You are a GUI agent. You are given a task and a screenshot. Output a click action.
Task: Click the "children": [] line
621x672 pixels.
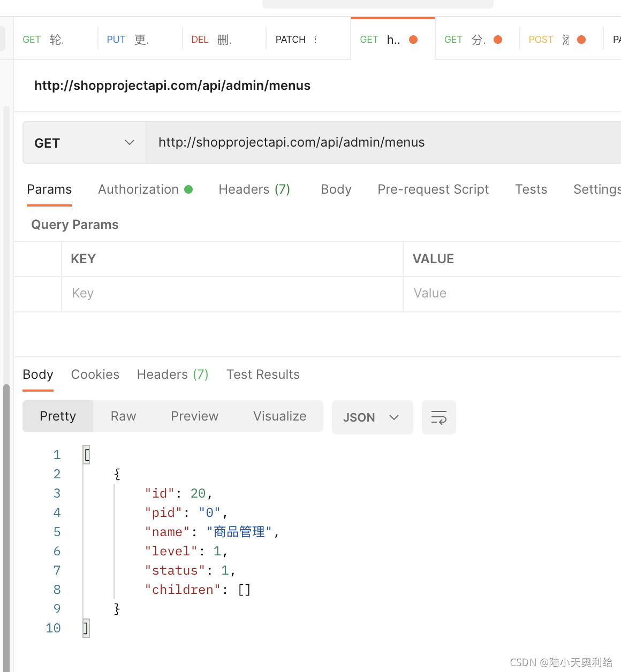click(198, 590)
